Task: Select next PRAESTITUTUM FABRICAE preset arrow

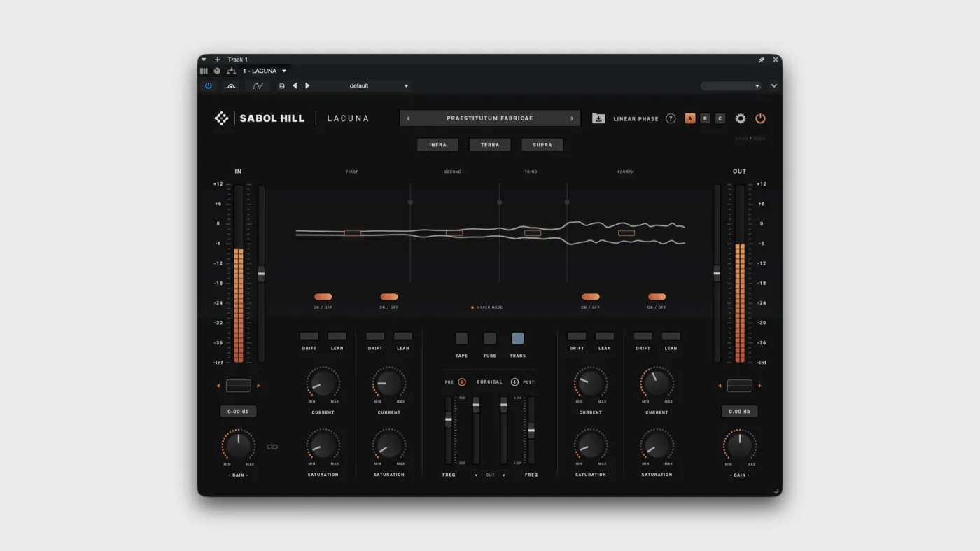Action: click(572, 118)
